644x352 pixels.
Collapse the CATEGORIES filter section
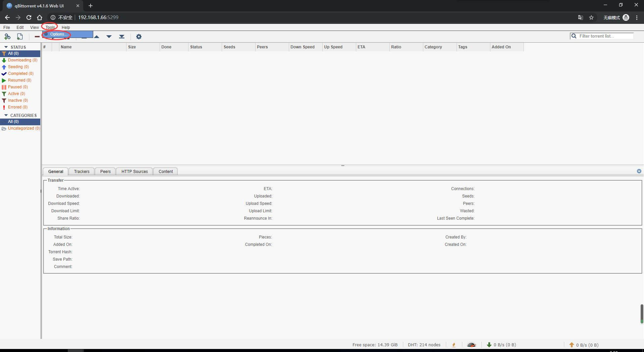click(x=6, y=115)
